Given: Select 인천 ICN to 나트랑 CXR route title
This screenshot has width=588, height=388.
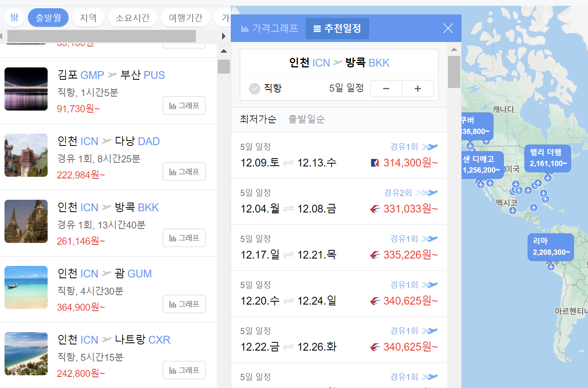Looking at the screenshot, I should [114, 339].
